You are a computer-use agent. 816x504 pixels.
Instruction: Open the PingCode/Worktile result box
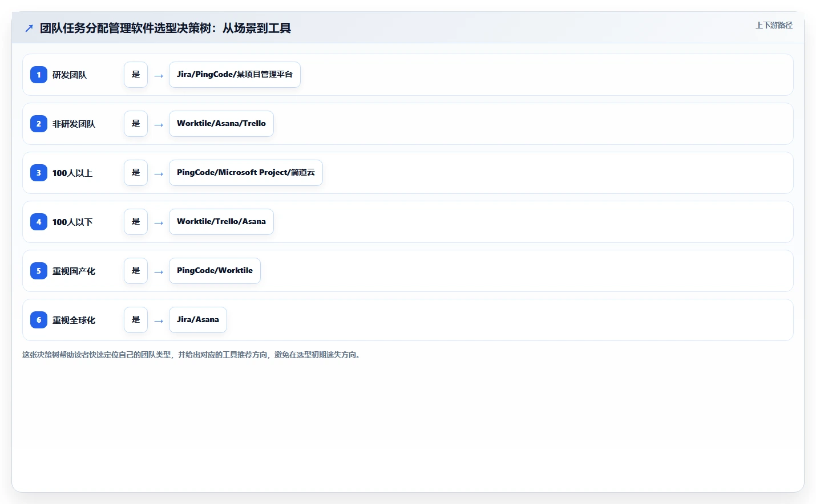click(x=215, y=271)
